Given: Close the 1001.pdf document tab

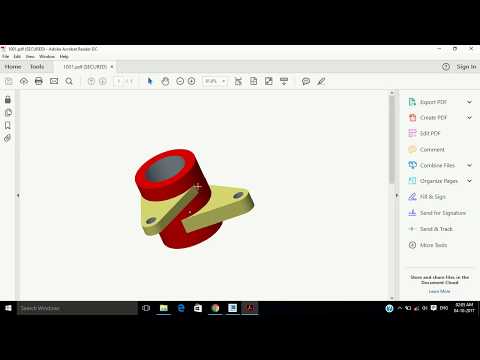Looking at the screenshot, I should pos(112,67).
